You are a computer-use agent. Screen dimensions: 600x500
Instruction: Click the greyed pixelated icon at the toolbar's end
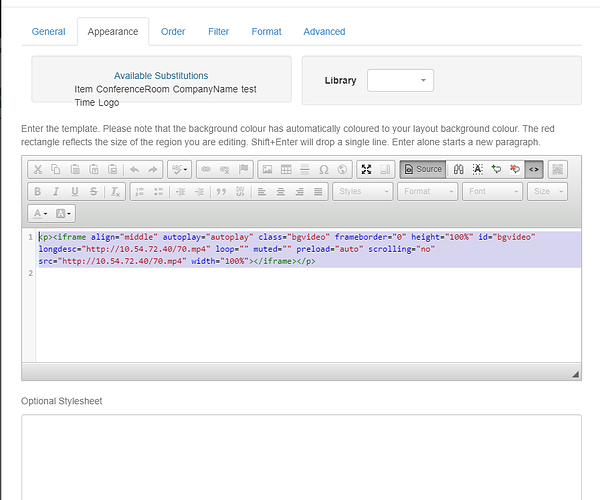click(558, 169)
